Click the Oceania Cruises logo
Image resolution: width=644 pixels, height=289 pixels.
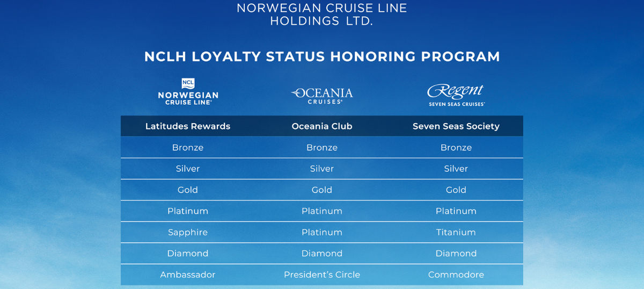click(x=322, y=95)
